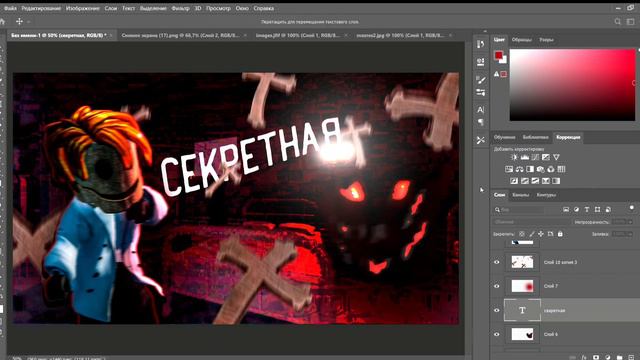This screenshot has width=640, height=360.
Task: Open the Character panel icon
Action: [480, 110]
